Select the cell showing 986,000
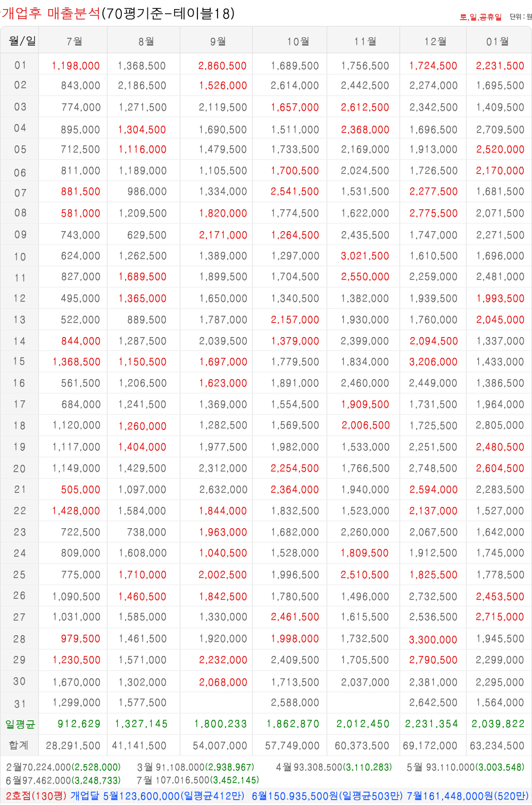The image size is (532, 805). (147, 192)
